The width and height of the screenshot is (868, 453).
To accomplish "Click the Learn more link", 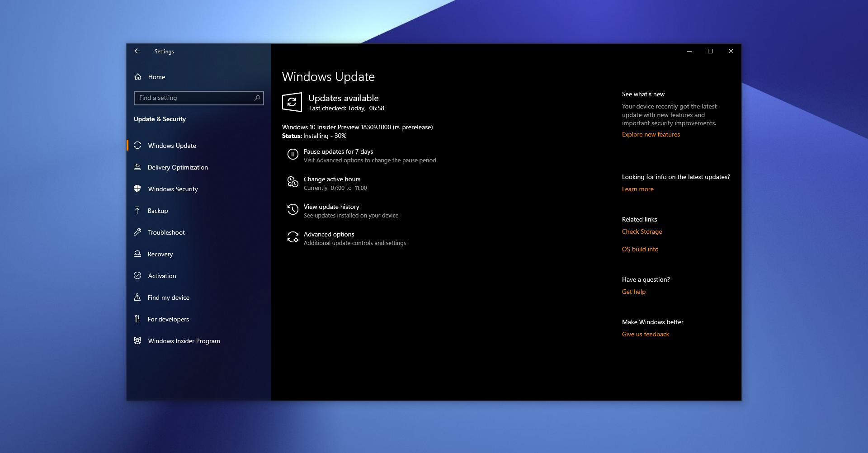I will click(638, 189).
